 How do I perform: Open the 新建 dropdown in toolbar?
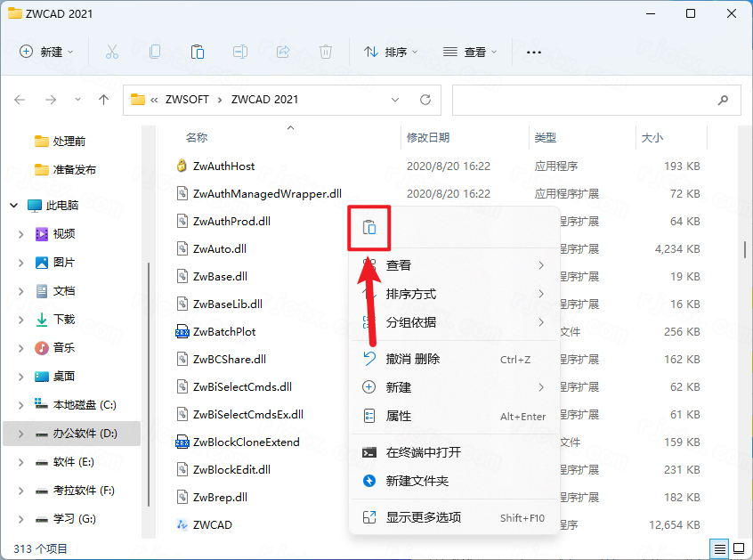click(47, 52)
